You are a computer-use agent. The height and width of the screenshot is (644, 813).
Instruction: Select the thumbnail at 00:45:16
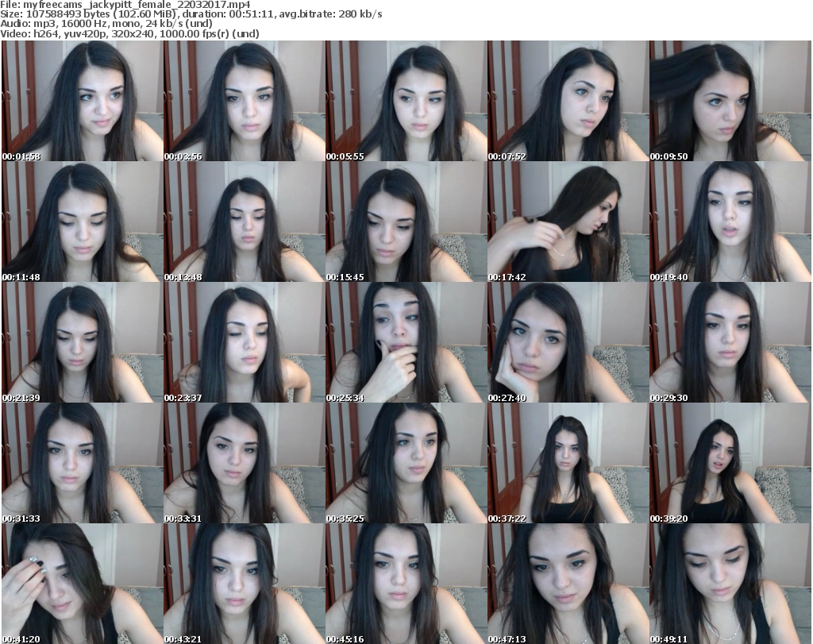pyautogui.click(x=406, y=584)
